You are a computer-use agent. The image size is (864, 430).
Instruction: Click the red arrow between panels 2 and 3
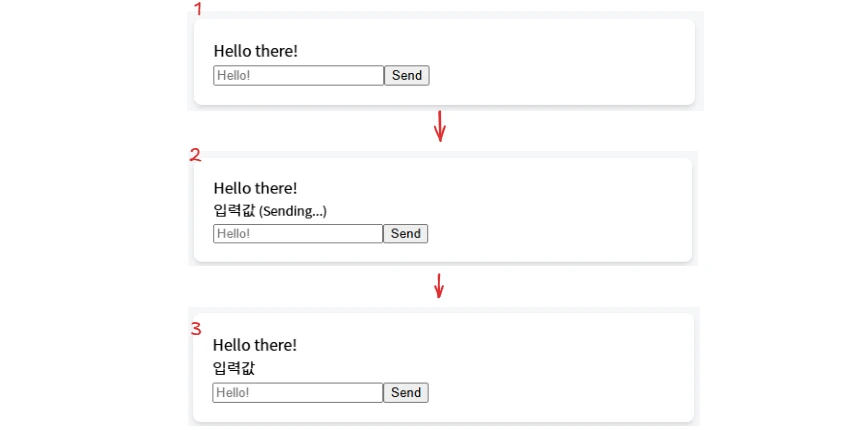coord(439,286)
